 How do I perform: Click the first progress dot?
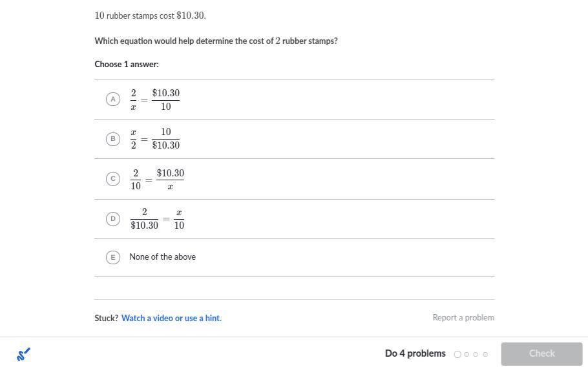point(457,354)
